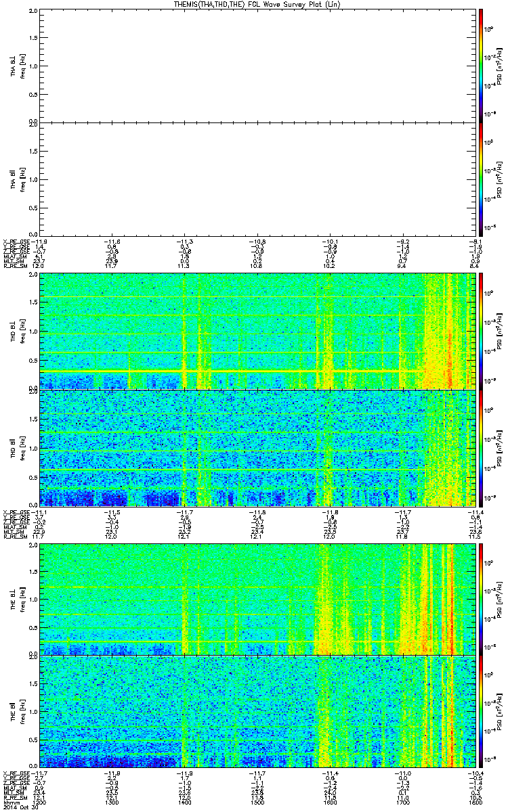Click the empty THA BII plot panel
508x812 pixels.
coord(257,179)
